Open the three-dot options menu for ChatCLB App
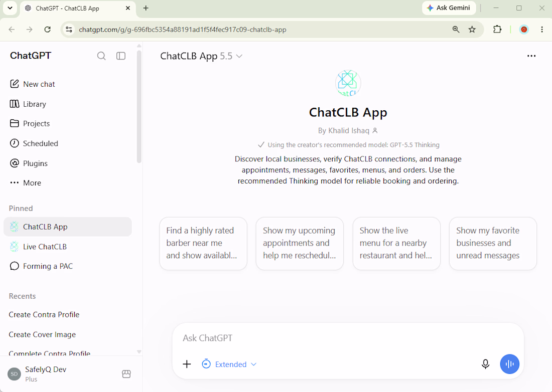The width and height of the screenshot is (552, 392). [x=531, y=56]
